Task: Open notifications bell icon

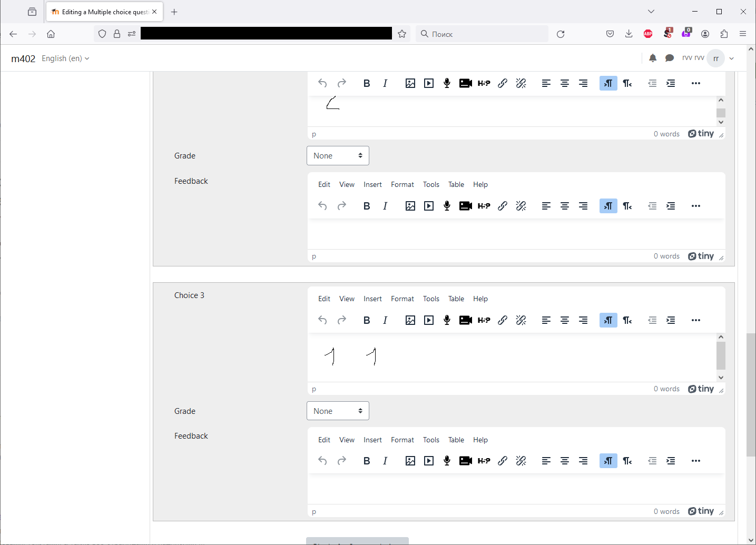Action: 653,58
